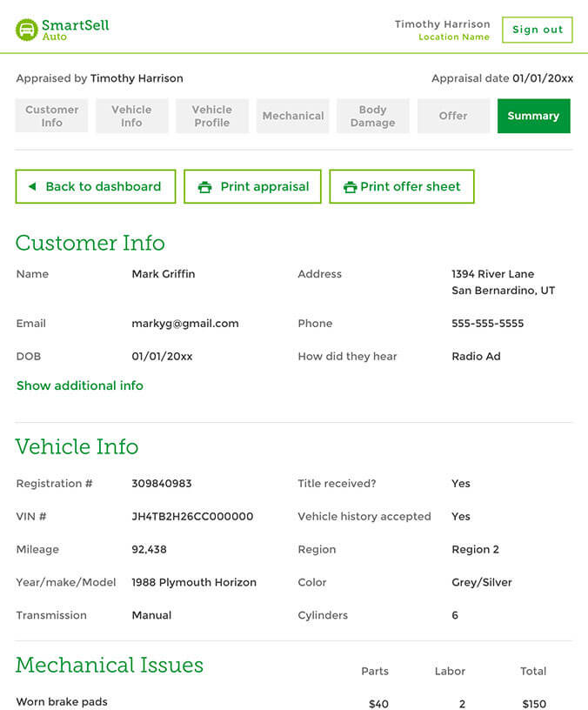This screenshot has width=588, height=710.
Task: Select the Summary tab
Action: coord(533,116)
